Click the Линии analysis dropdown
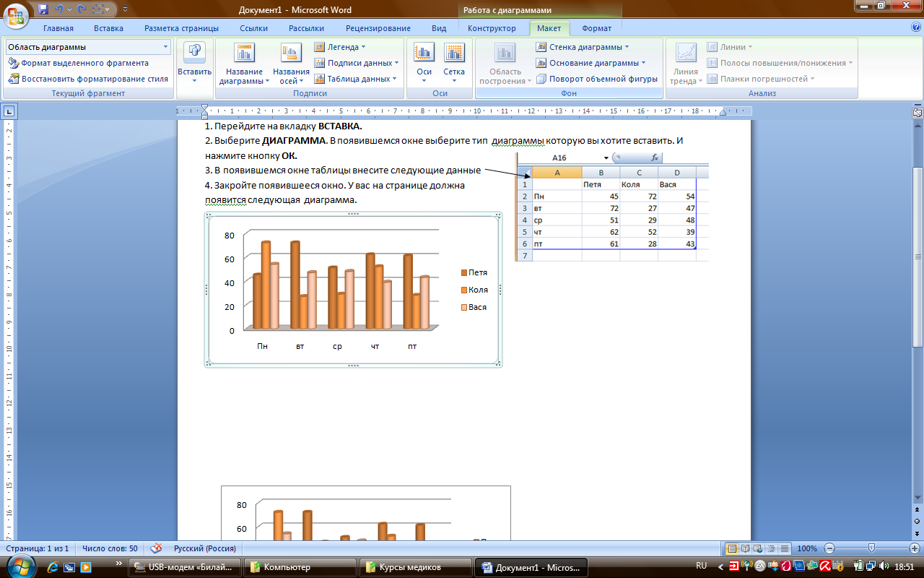The image size is (924, 578). point(730,47)
